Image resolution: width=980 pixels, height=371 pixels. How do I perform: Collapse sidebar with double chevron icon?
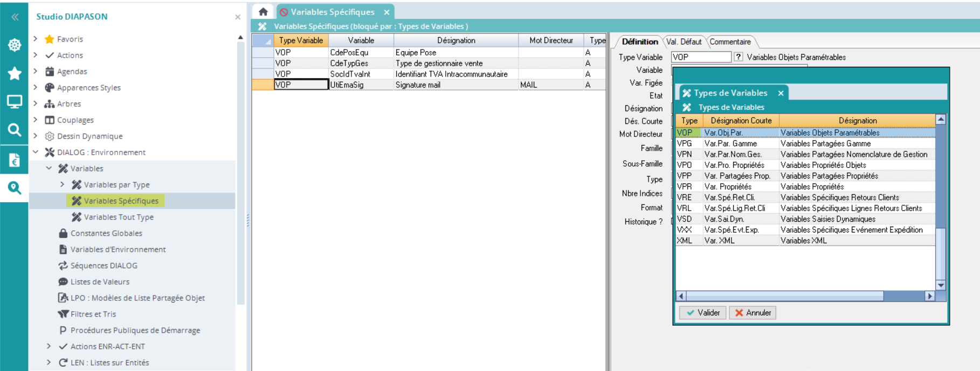click(x=15, y=17)
